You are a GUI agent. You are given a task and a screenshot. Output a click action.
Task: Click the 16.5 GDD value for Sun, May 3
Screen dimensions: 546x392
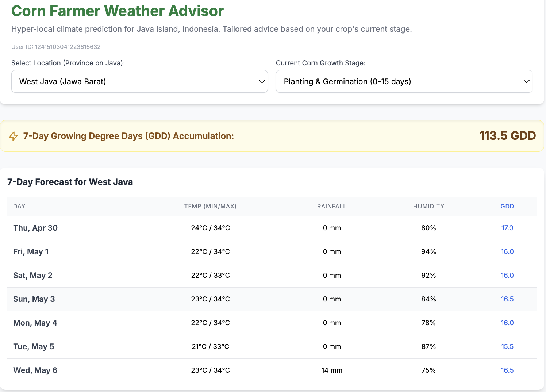[507, 299]
